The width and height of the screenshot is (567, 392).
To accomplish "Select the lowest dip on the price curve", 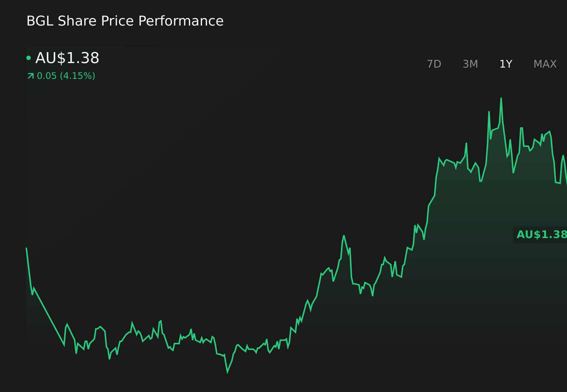I will coord(228,374).
